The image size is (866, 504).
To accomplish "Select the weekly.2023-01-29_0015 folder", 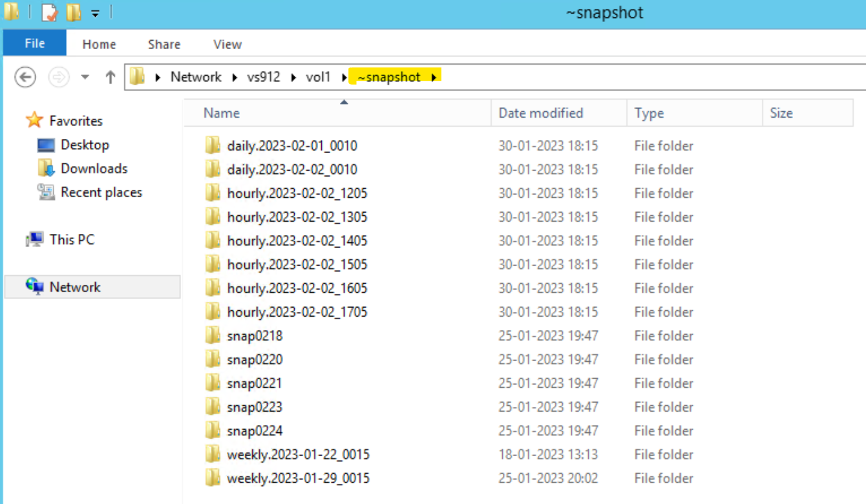I will pyautogui.click(x=298, y=478).
